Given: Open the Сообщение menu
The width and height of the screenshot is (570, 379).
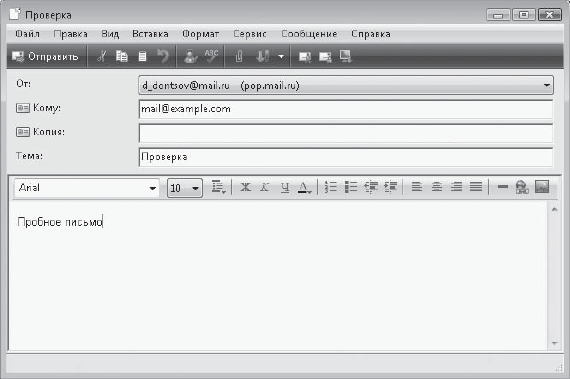Looking at the screenshot, I should coord(309,34).
